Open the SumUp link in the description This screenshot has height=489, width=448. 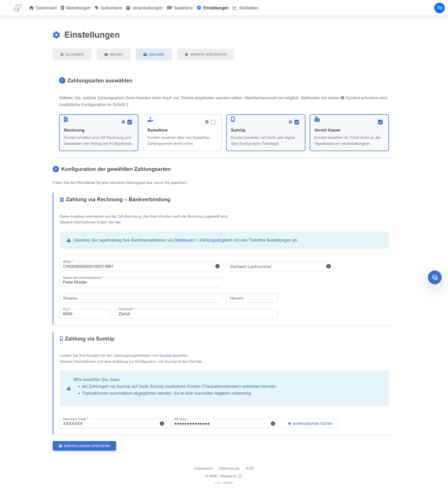point(165,355)
